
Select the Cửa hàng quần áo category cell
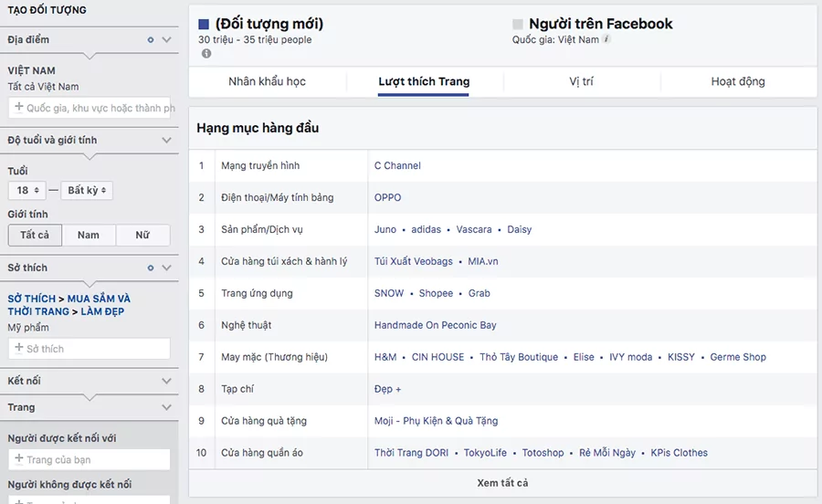click(291, 453)
